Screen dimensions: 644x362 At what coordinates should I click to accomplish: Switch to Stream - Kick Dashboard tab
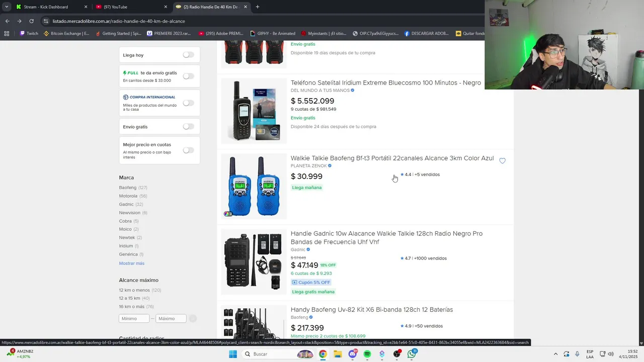coord(51,7)
